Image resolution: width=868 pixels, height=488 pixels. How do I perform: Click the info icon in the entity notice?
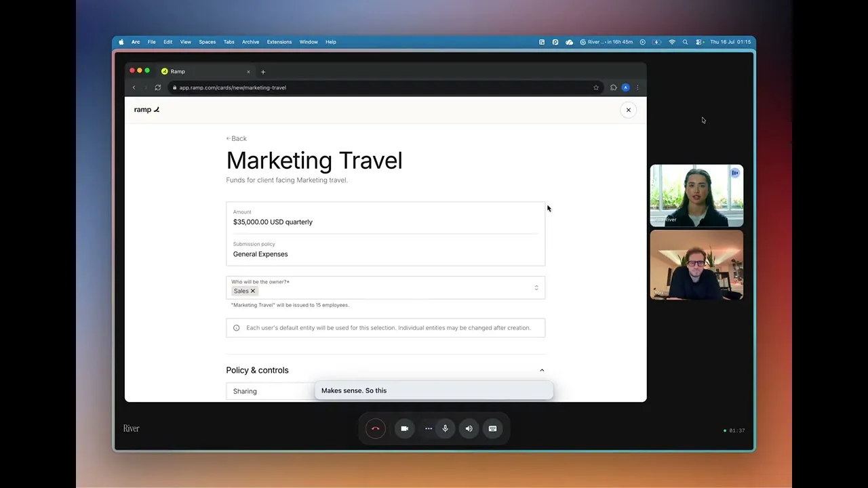(236, 328)
